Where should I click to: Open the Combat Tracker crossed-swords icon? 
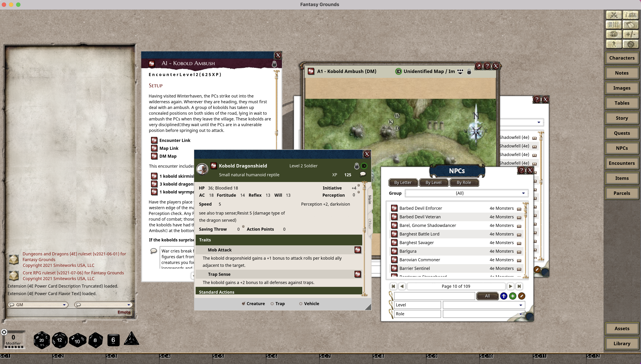coord(613,15)
